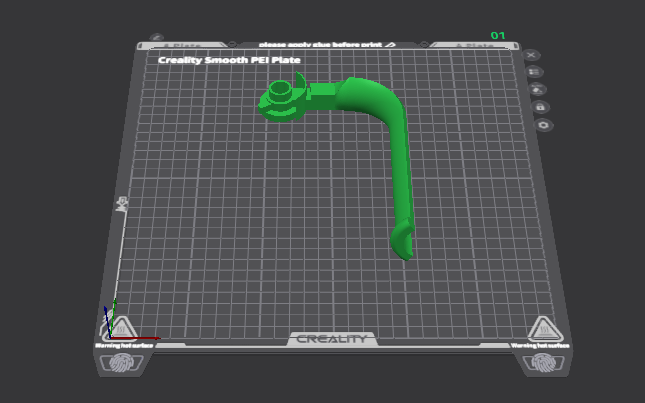Click the right hot surface warning triangle
This screenshot has height=403, width=645.
(x=545, y=329)
